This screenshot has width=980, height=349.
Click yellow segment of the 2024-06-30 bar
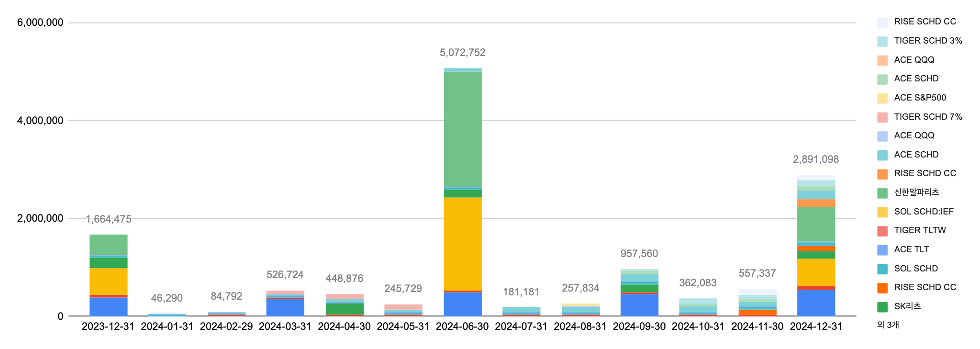(x=462, y=243)
